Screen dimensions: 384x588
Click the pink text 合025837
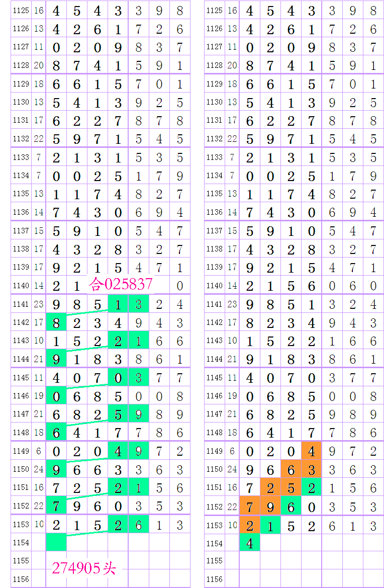(121, 285)
